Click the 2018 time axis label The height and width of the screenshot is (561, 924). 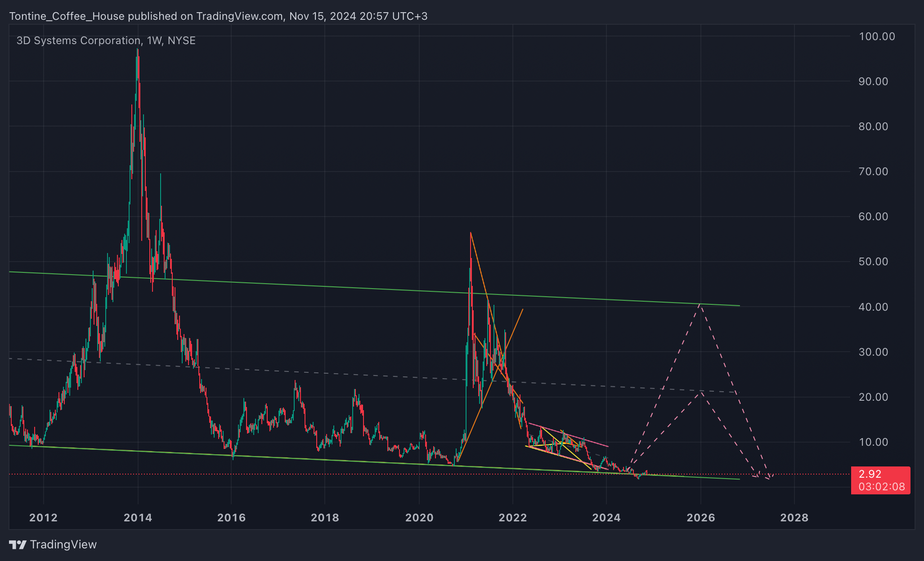[x=325, y=518]
